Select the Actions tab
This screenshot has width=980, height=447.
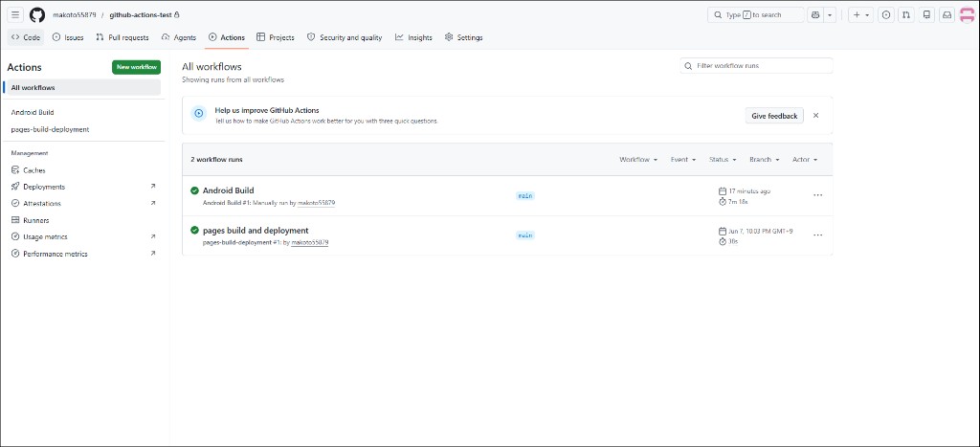click(x=227, y=37)
